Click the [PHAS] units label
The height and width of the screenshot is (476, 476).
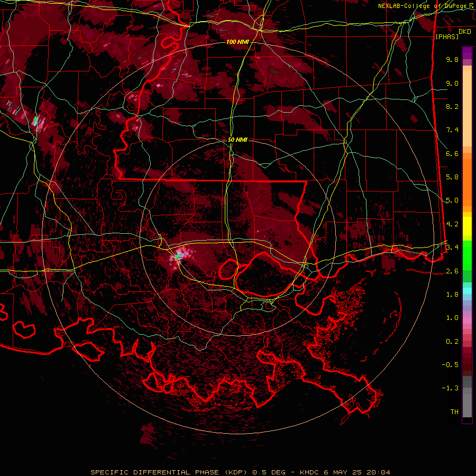[x=447, y=36]
